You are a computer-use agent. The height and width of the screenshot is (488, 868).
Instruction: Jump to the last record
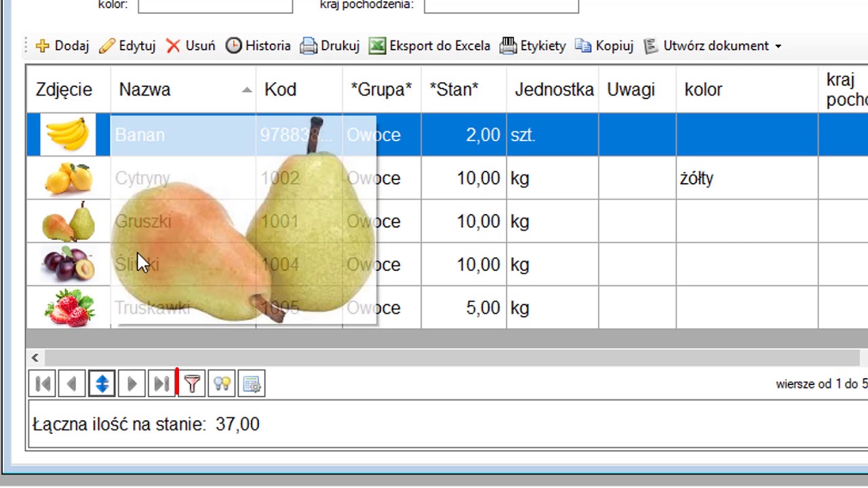[161, 384]
